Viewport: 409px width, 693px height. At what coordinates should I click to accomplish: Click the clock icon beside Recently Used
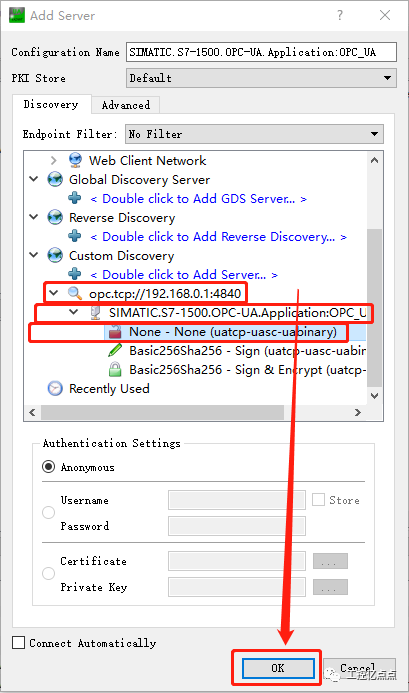click(55, 388)
